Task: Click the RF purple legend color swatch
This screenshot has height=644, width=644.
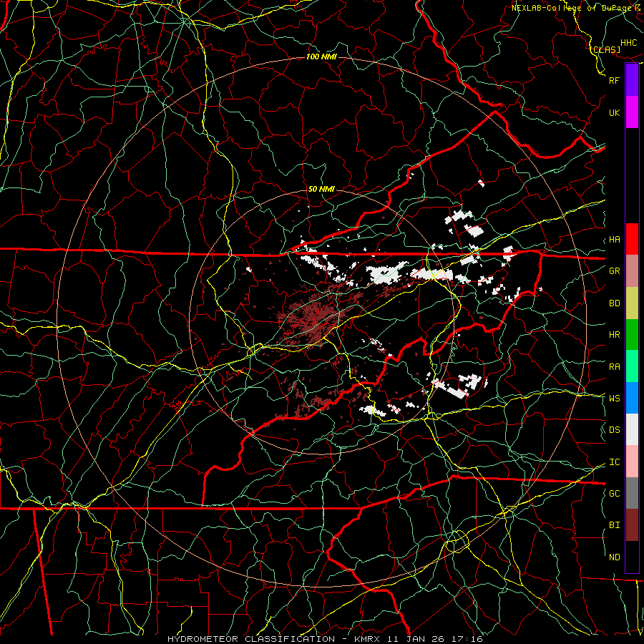Action: click(x=632, y=80)
